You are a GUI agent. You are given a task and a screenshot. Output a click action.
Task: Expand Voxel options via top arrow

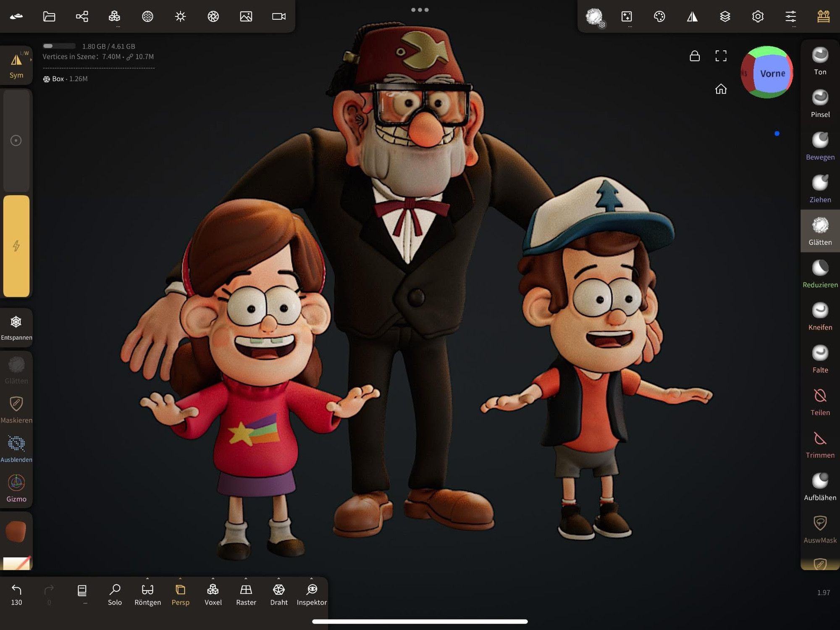pyautogui.click(x=213, y=579)
